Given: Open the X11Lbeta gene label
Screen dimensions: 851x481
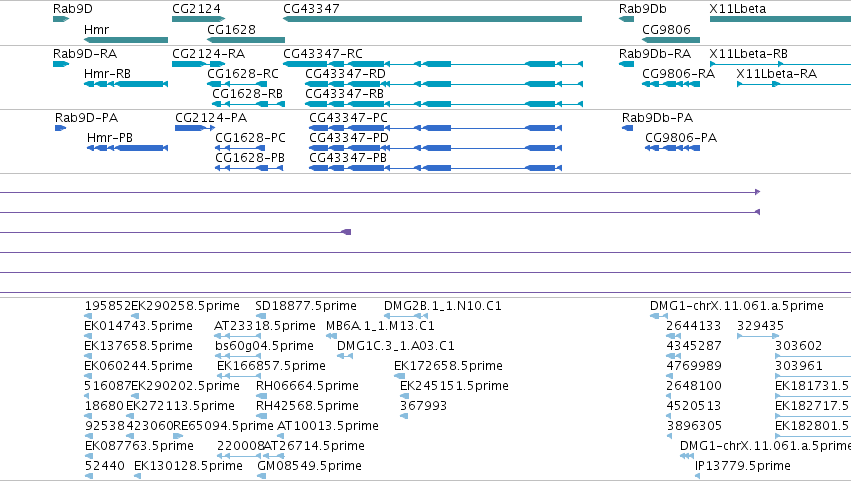Looking at the screenshot, I should tap(738, 9).
